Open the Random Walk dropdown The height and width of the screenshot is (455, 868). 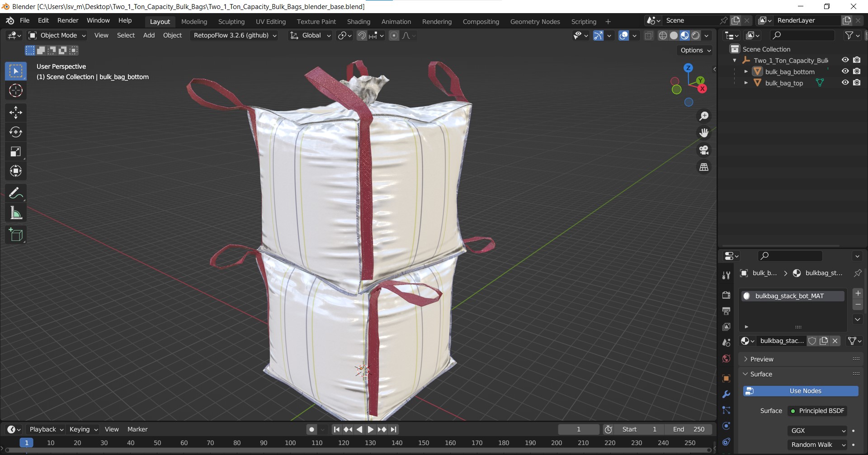817,445
